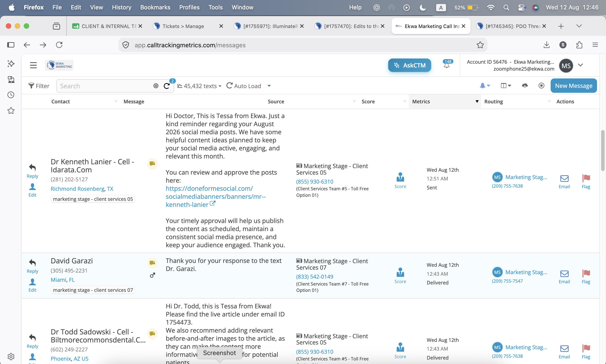Reply to David Garazi's message

(32, 266)
